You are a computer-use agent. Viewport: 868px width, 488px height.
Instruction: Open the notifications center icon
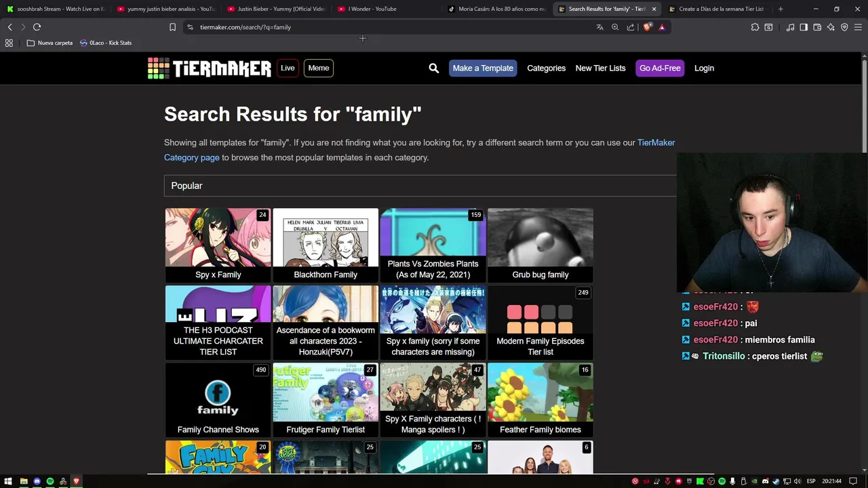[853, 481]
